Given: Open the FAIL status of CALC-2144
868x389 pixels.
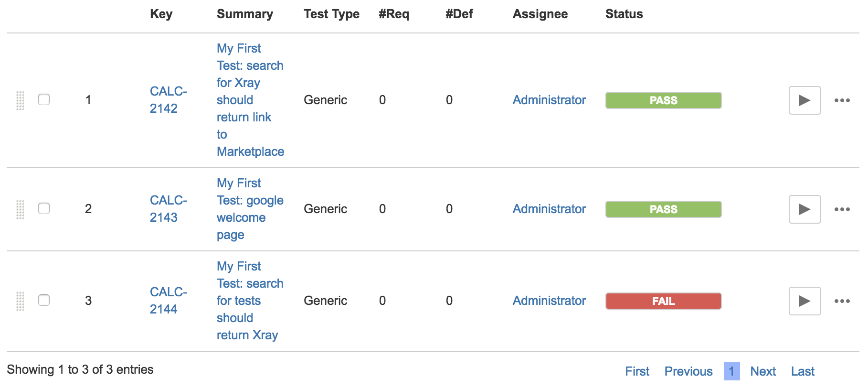Looking at the screenshot, I should point(663,301).
